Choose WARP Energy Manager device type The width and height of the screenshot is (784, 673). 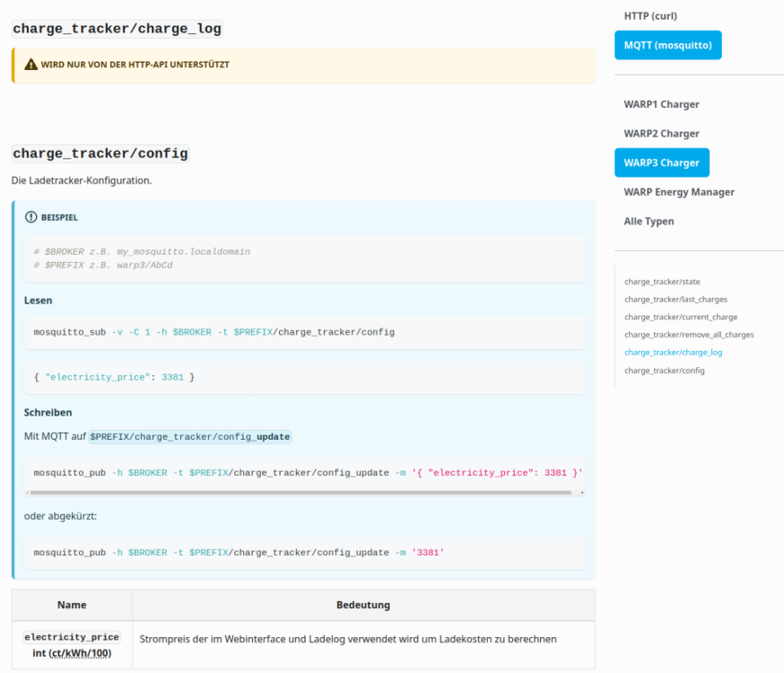[x=679, y=192]
